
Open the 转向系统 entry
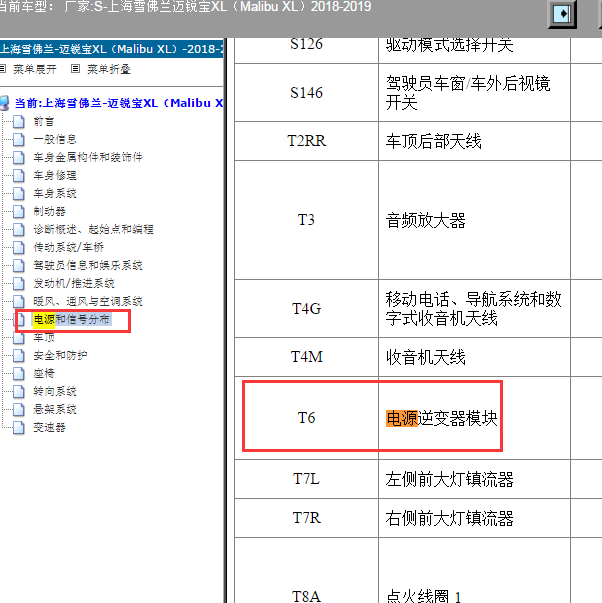click(x=55, y=391)
